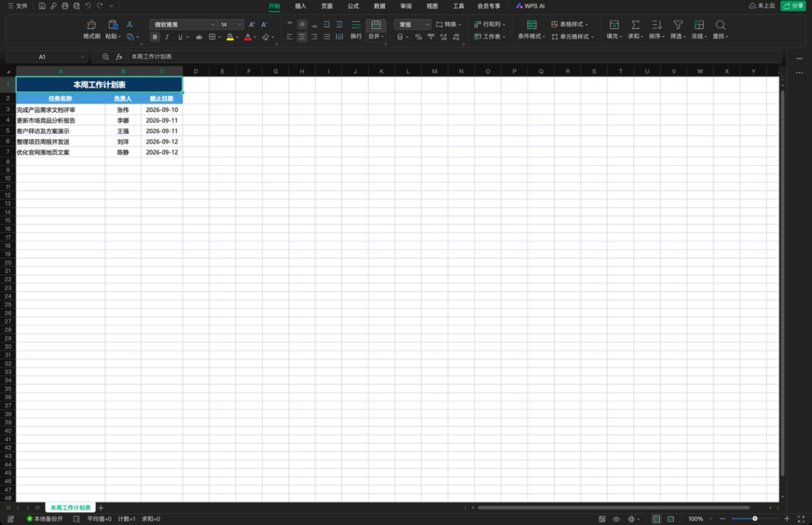The height and width of the screenshot is (525, 812).
Task: Click the green Share (分享) button
Action: [x=793, y=6]
